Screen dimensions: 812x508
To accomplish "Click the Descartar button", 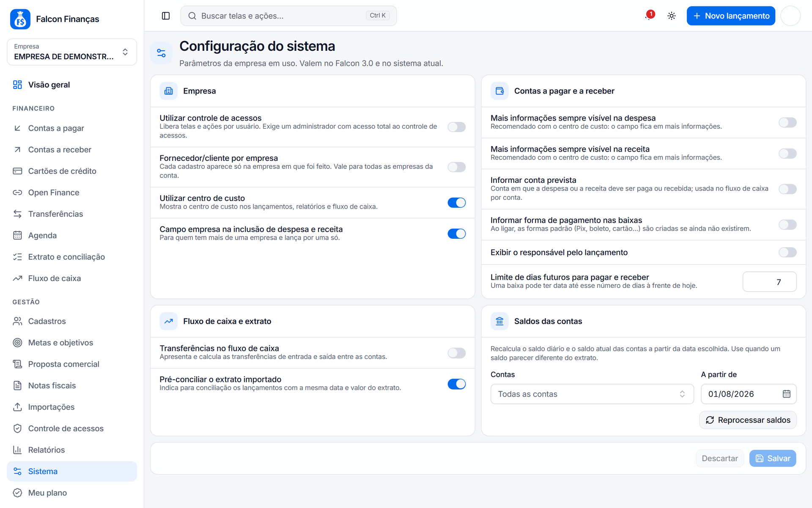I will [720, 458].
